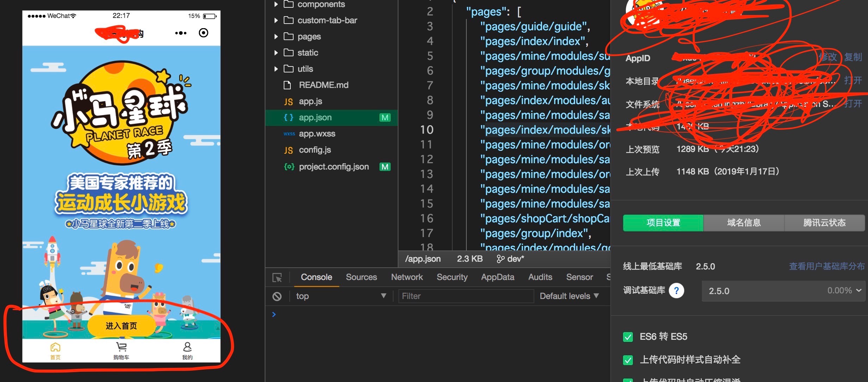Click 打开 link for 文件系统
Viewport: 868px width, 382px height.
[853, 104]
